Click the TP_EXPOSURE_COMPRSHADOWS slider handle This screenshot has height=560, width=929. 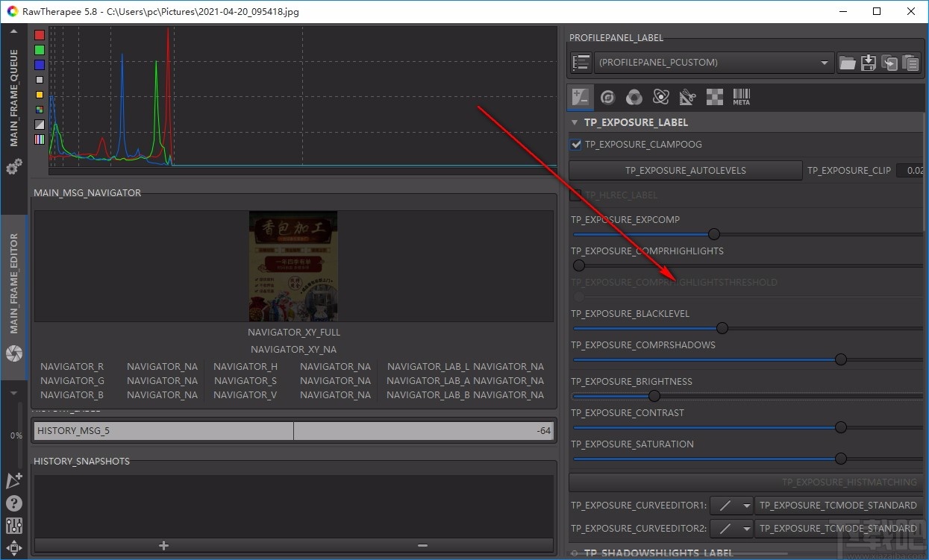click(841, 359)
